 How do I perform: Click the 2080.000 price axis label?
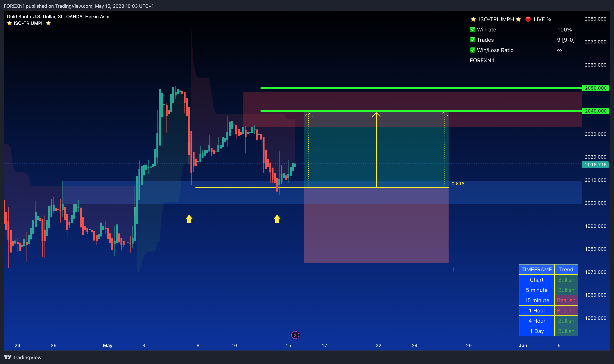tap(595, 19)
